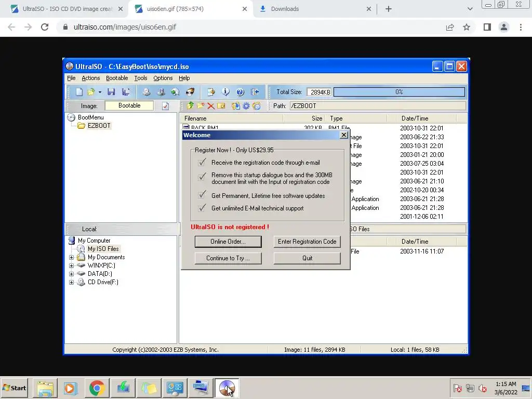This screenshot has height=399, width=532.
Task: Open the Tools menu
Action: [x=140, y=78]
